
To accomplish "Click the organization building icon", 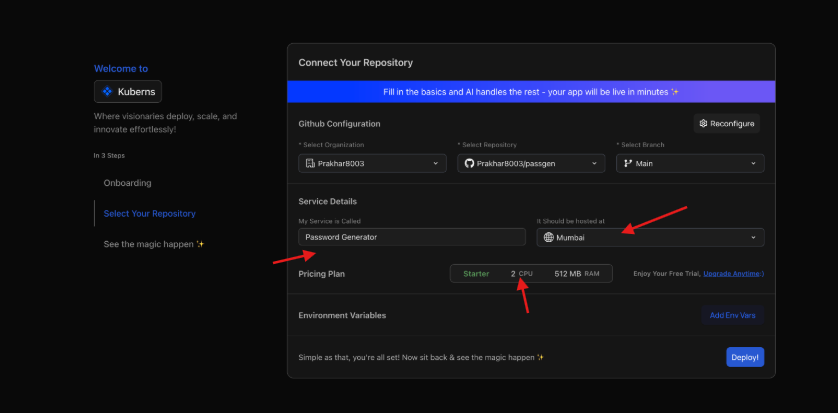I will pos(310,163).
